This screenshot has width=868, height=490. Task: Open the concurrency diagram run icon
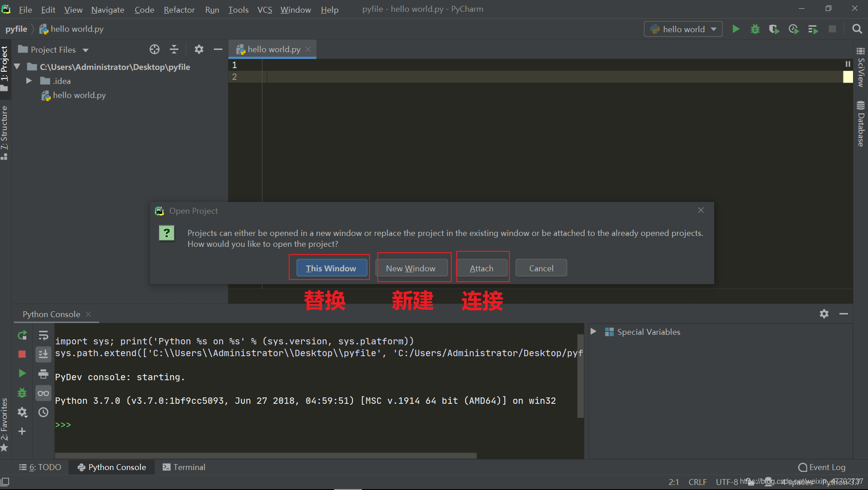coord(813,29)
